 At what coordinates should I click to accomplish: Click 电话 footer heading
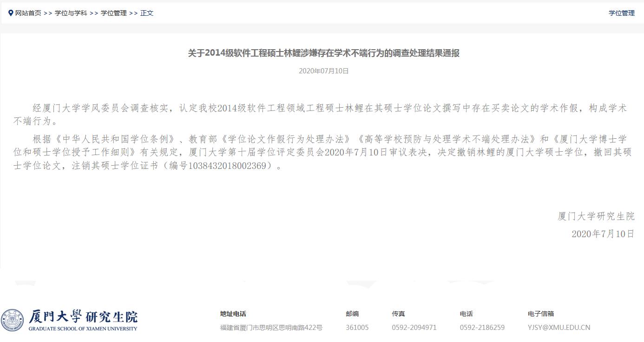(x=467, y=314)
